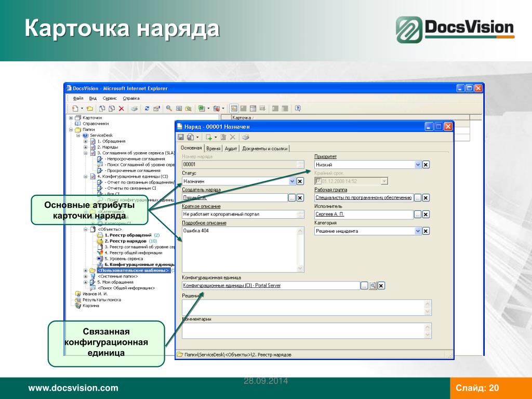Open the Файл menu
Viewport: 532px width, 399px height.
tap(78, 98)
